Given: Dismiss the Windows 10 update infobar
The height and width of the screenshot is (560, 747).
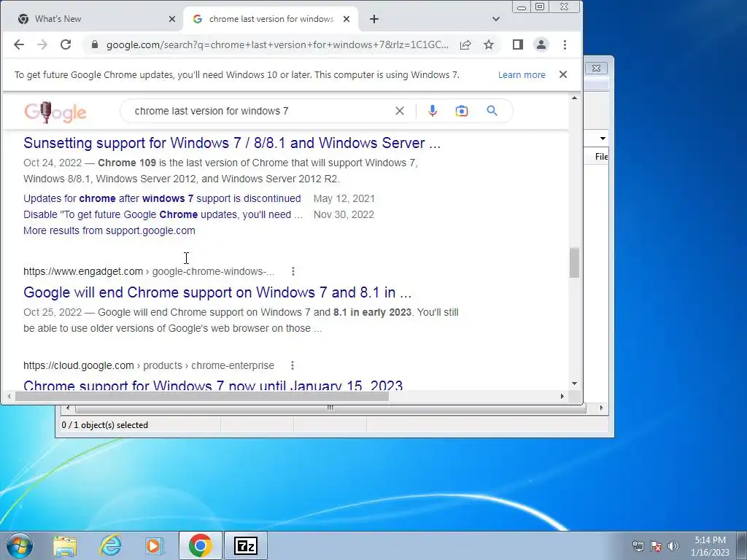Looking at the screenshot, I should point(563,75).
